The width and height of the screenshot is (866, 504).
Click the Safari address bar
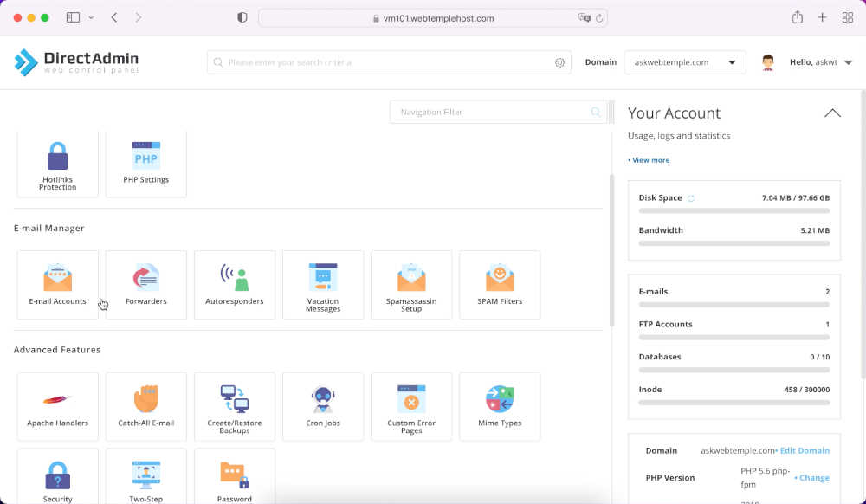pos(433,18)
